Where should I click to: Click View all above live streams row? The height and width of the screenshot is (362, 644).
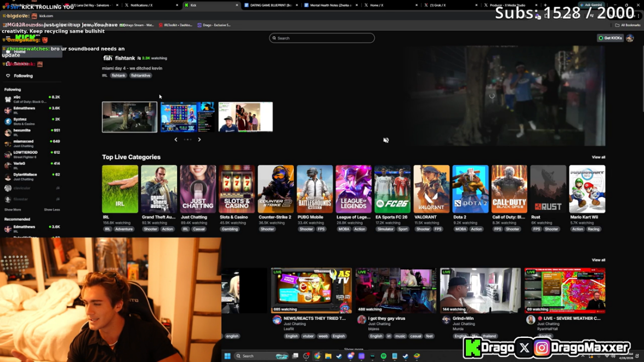599,260
